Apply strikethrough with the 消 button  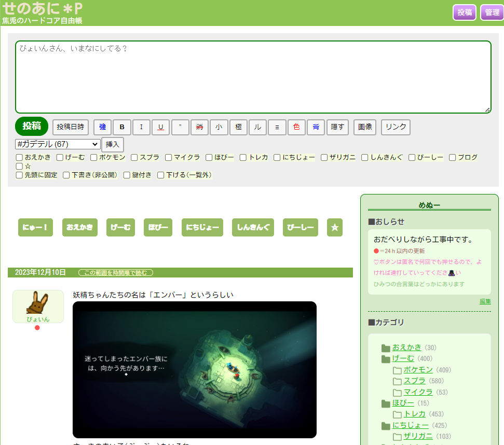pyautogui.click(x=200, y=127)
